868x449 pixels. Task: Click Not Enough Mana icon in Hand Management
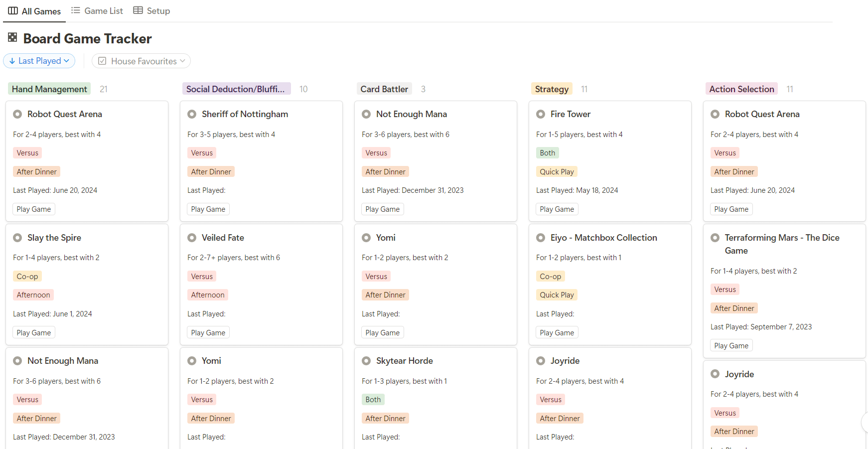pos(17,361)
